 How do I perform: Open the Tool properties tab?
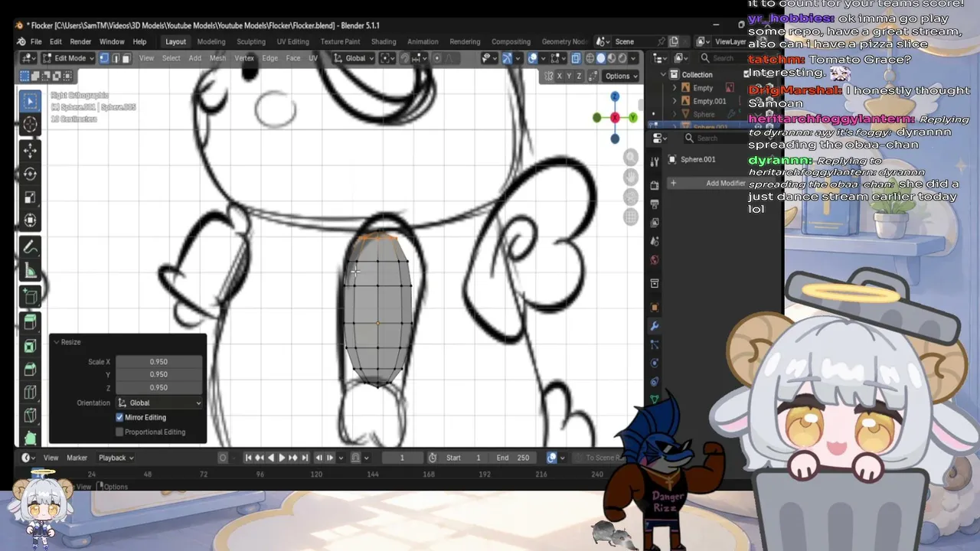(654, 161)
